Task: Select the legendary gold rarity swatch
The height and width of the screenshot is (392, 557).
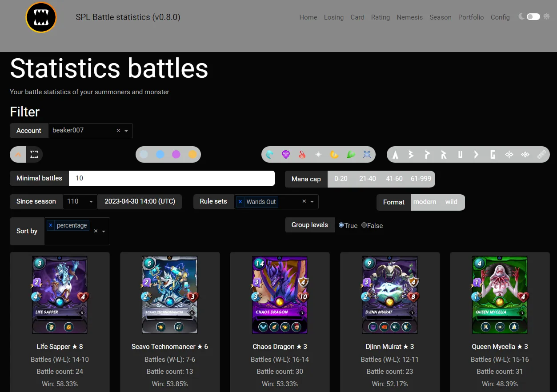Action: click(192, 154)
